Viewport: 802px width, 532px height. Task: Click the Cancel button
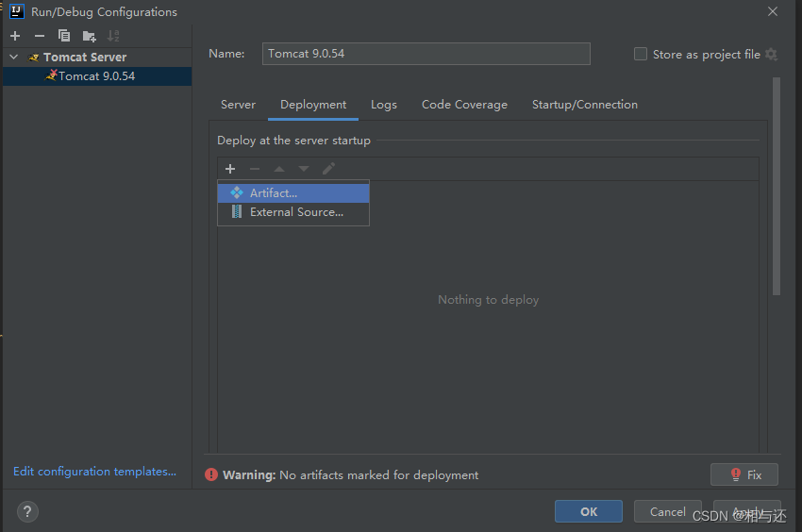[667, 511]
